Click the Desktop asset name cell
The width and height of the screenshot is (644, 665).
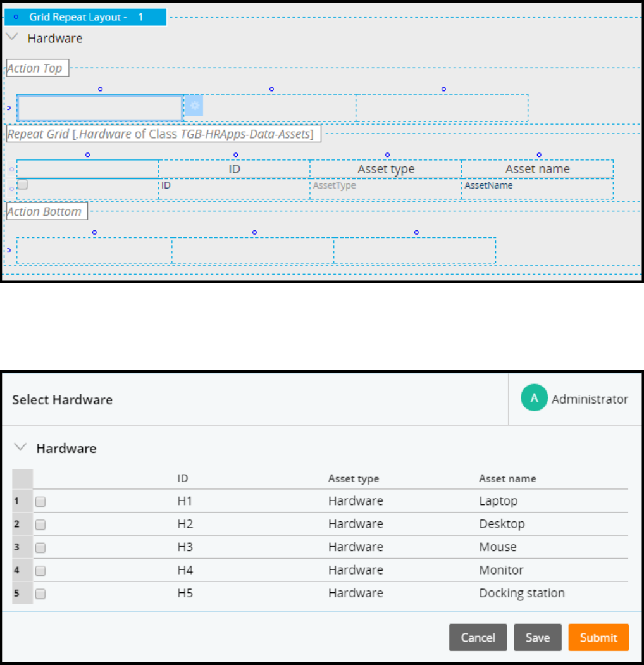(x=502, y=524)
